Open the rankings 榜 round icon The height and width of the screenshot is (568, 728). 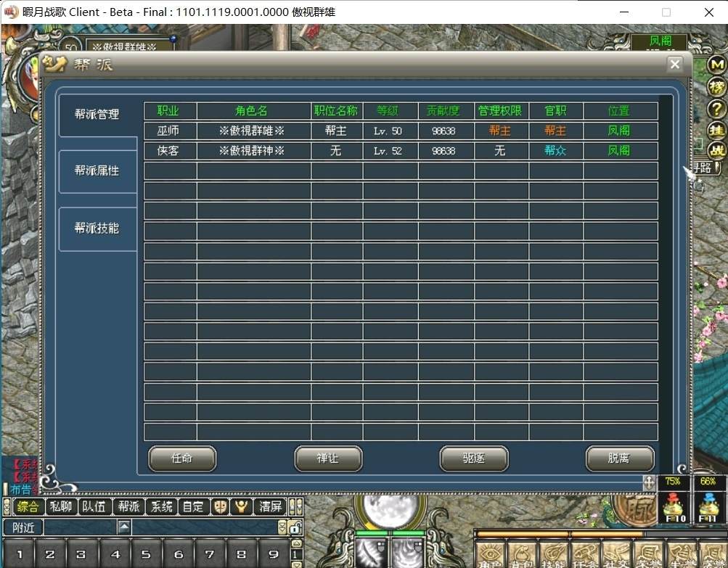[x=716, y=86]
